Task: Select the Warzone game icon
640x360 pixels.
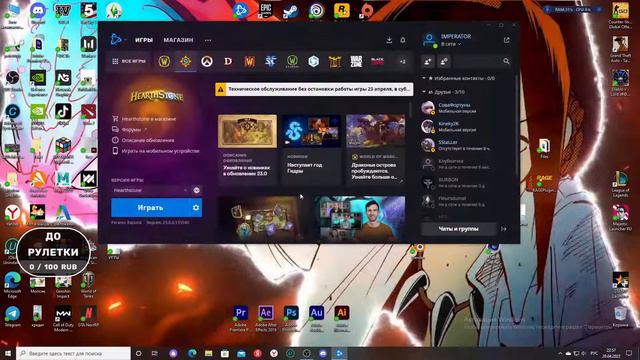Action: pos(356,61)
